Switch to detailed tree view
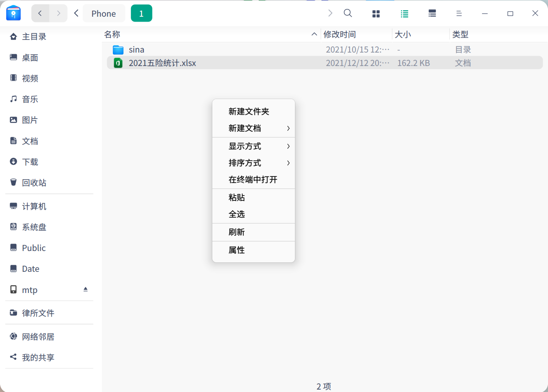 (x=432, y=13)
